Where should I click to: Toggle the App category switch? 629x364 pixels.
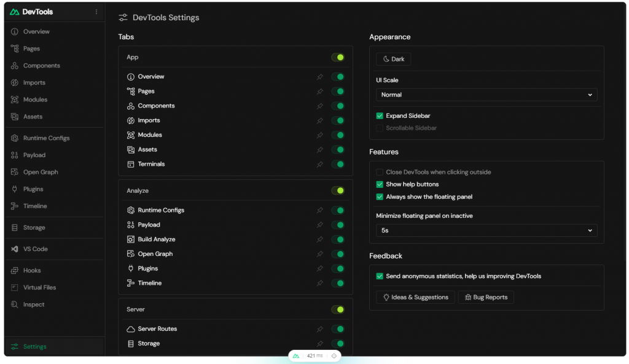pos(338,57)
